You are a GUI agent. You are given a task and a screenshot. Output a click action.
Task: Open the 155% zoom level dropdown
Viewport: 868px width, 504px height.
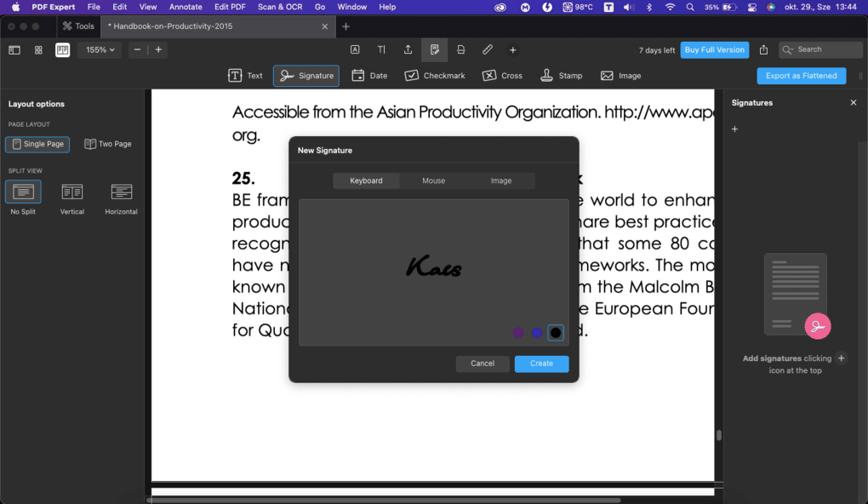(x=99, y=49)
